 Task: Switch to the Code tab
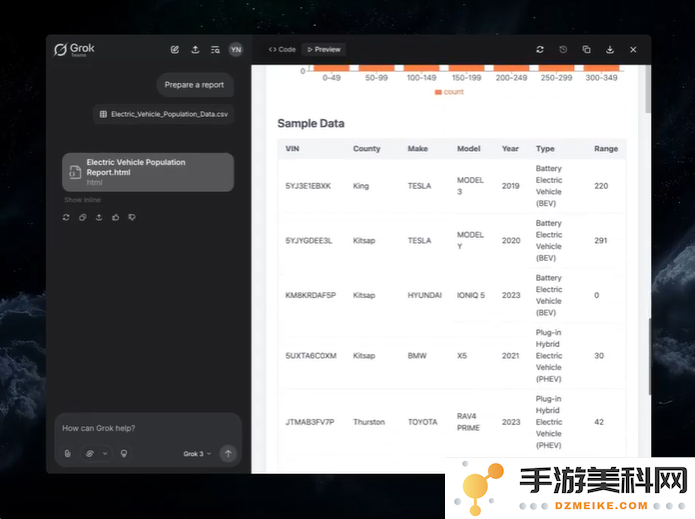pos(282,50)
